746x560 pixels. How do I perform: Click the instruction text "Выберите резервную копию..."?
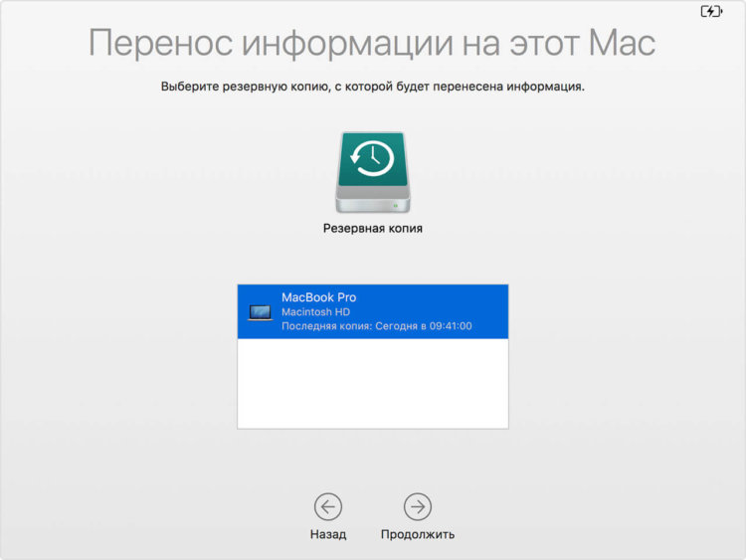tap(373, 87)
